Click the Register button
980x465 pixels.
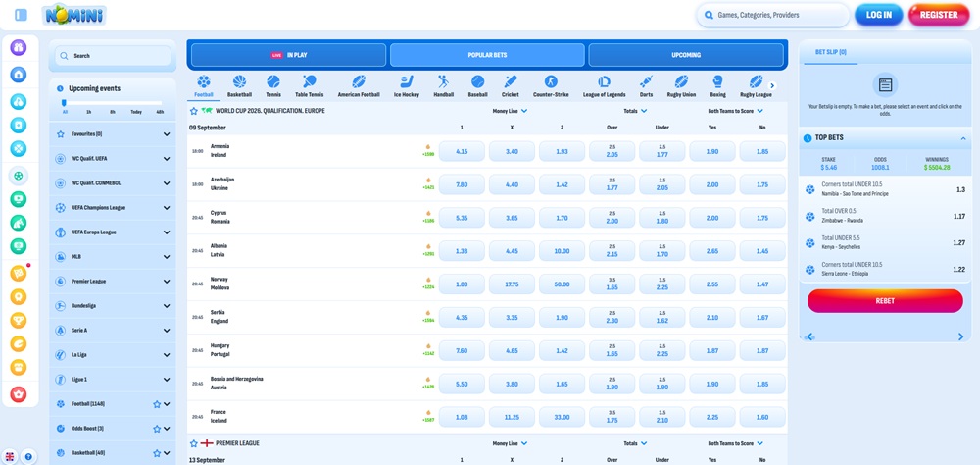tap(939, 15)
